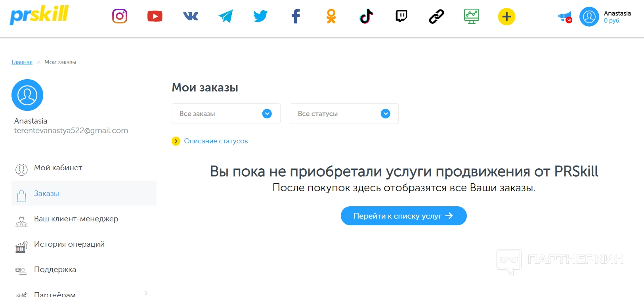This screenshot has height=297, width=644.
Task: Click the terentevanastya522@gmail.com email text
Action: coord(71,131)
